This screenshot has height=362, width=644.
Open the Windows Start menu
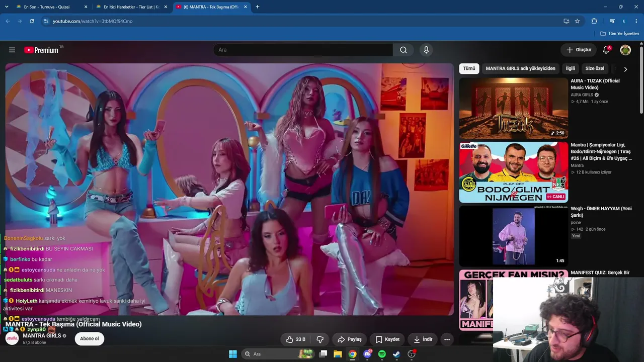click(x=233, y=354)
